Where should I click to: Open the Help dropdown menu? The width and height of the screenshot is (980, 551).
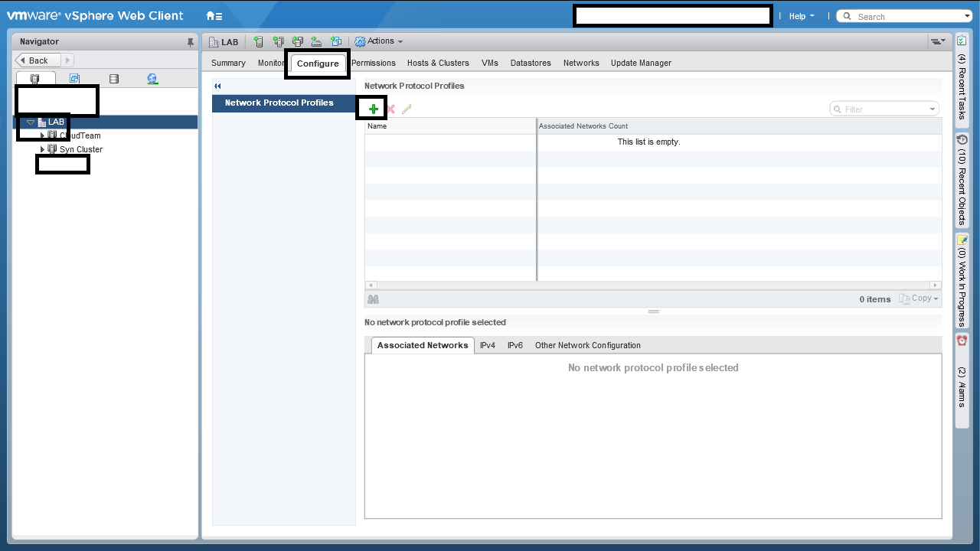point(801,16)
